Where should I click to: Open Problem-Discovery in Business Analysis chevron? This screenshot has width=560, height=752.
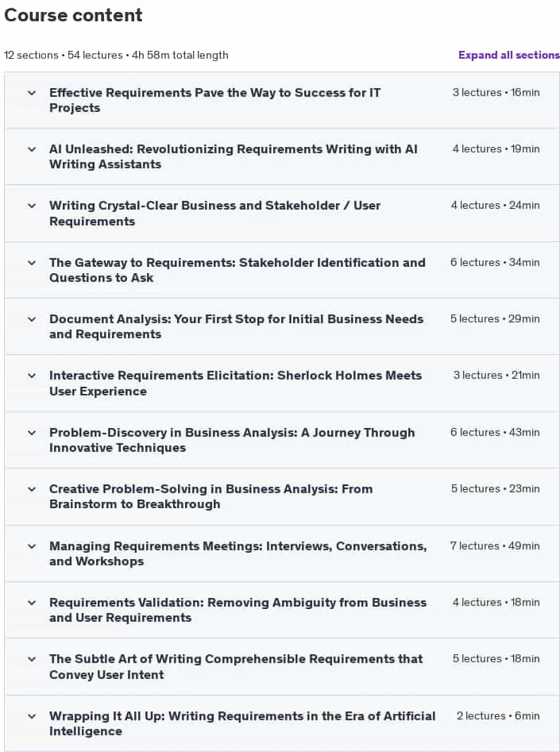tap(32, 433)
